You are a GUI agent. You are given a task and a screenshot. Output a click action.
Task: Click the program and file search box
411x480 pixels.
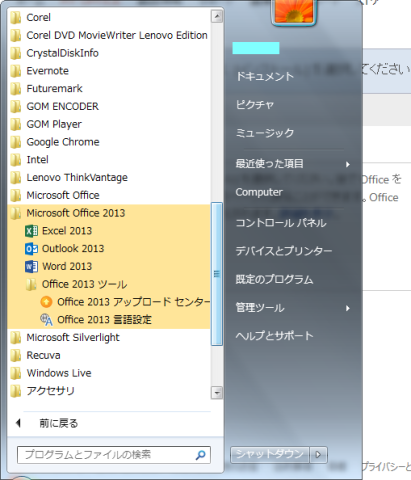[x=113, y=455]
